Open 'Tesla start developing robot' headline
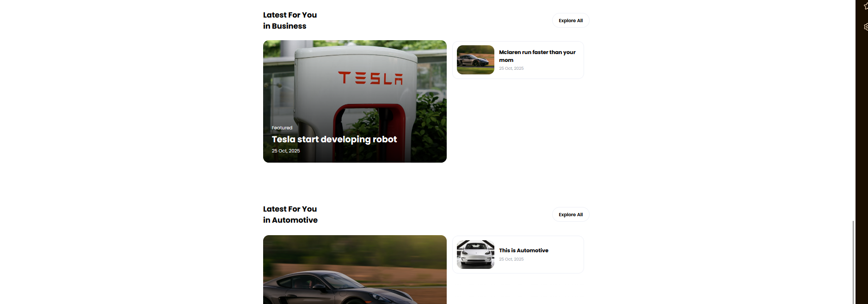868x304 pixels. pos(334,139)
